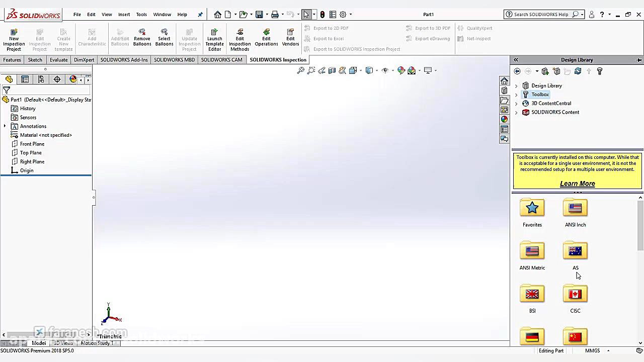Expand Design Library node
644x362 pixels.
(516, 86)
